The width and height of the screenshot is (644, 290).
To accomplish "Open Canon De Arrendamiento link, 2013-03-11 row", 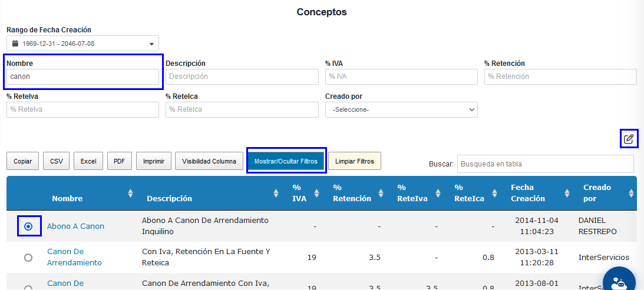I will (x=74, y=257).
